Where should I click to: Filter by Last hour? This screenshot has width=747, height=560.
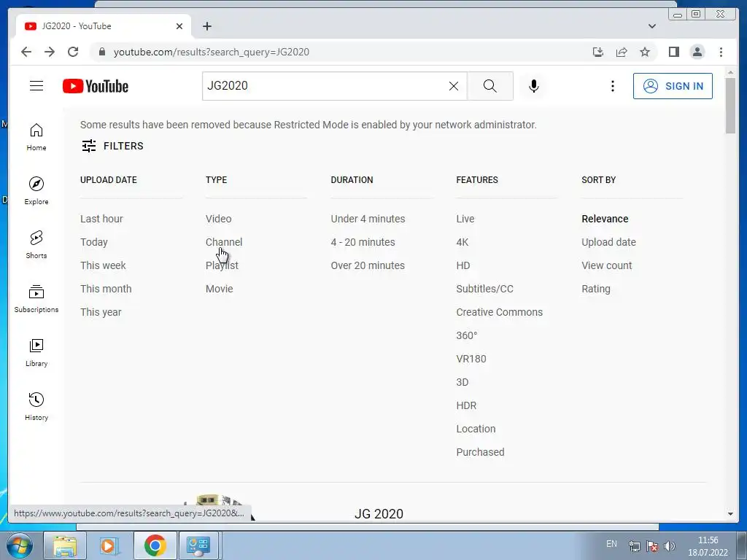[101, 219]
